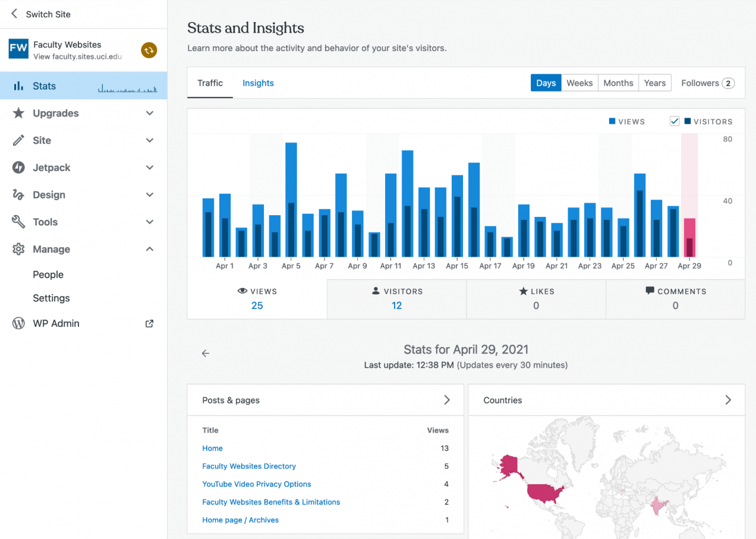Click the Jetpack lightning icon
The height and width of the screenshot is (539, 756).
(x=18, y=168)
